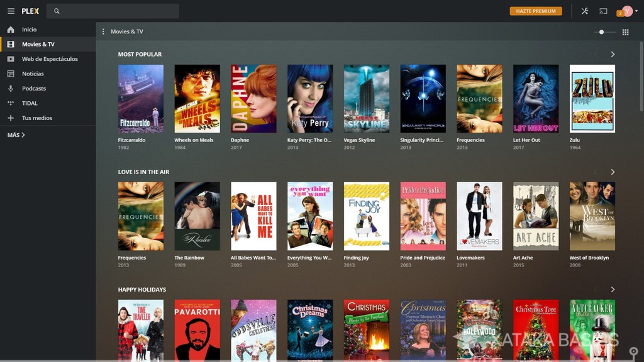Switch to the Noticias sidebar section

tap(9, 74)
